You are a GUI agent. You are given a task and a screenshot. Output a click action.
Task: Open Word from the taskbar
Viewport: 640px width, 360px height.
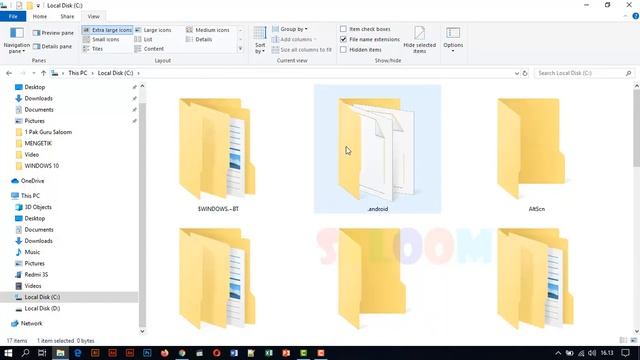click(x=234, y=353)
